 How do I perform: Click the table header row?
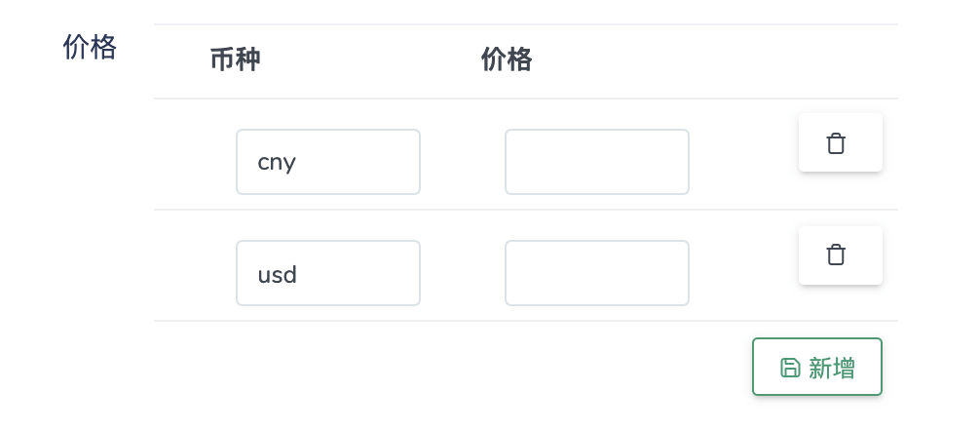point(682,60)
